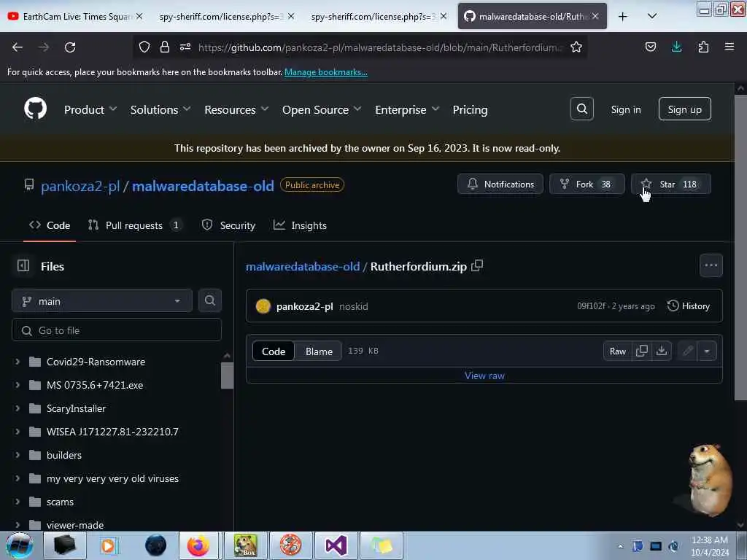The image size is (747, 560).
Task: Copy raw file icon button
Action: (x=642, y=351)
